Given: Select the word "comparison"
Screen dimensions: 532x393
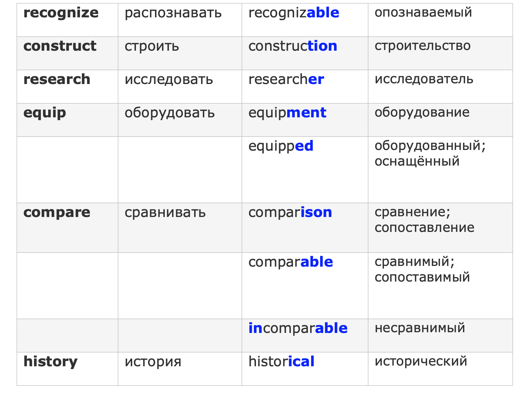Looking at the screenshot, I should coord(290,212).
